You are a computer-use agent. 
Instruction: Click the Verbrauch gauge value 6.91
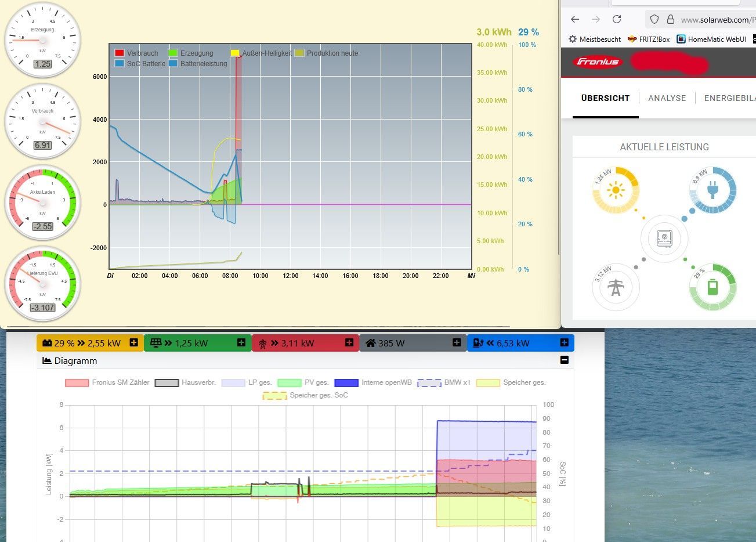point(42,145)
